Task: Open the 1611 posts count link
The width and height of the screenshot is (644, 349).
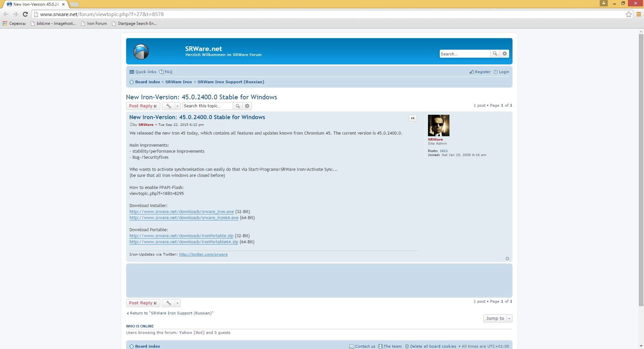Action: pyautogui.click(x=444, y=151)
